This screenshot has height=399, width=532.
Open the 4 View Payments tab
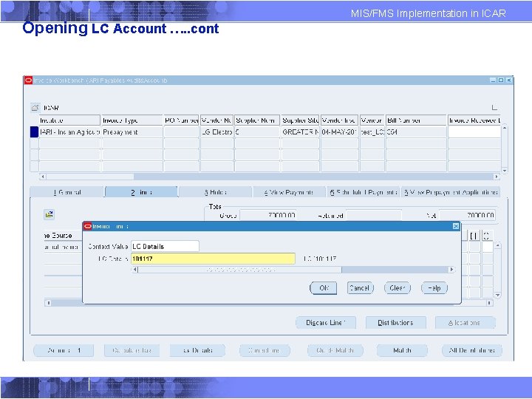tap(289, 192)
